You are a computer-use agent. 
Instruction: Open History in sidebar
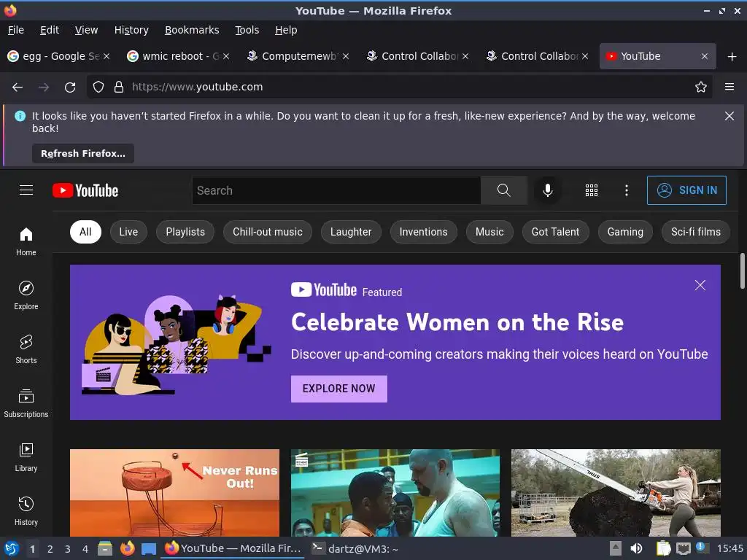click(x=26, y=511)
